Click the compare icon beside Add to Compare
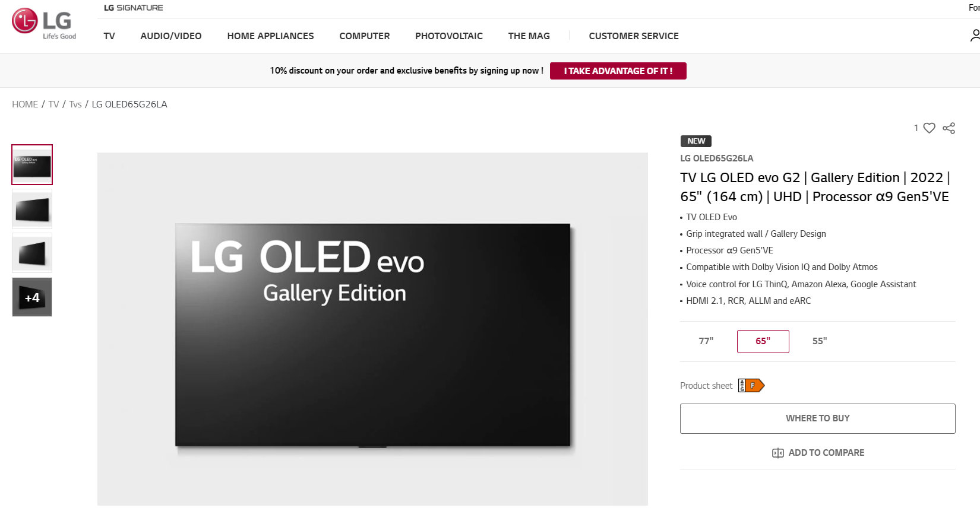980x508 pixels. [x=777, y=453]
